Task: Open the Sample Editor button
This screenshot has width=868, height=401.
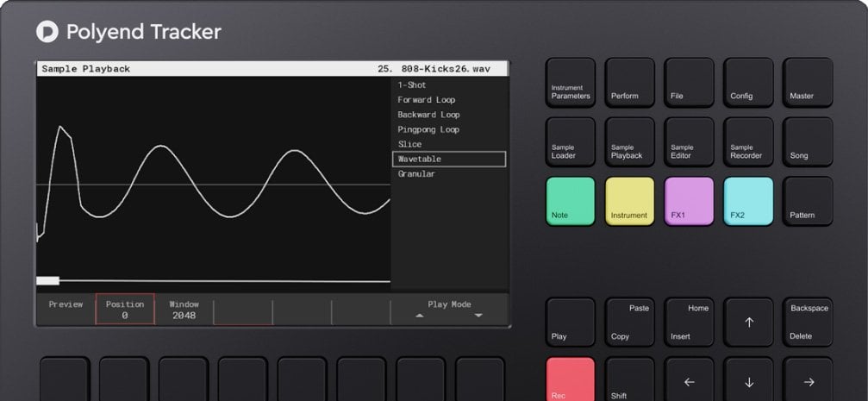Action: click(x=689, y=141)
